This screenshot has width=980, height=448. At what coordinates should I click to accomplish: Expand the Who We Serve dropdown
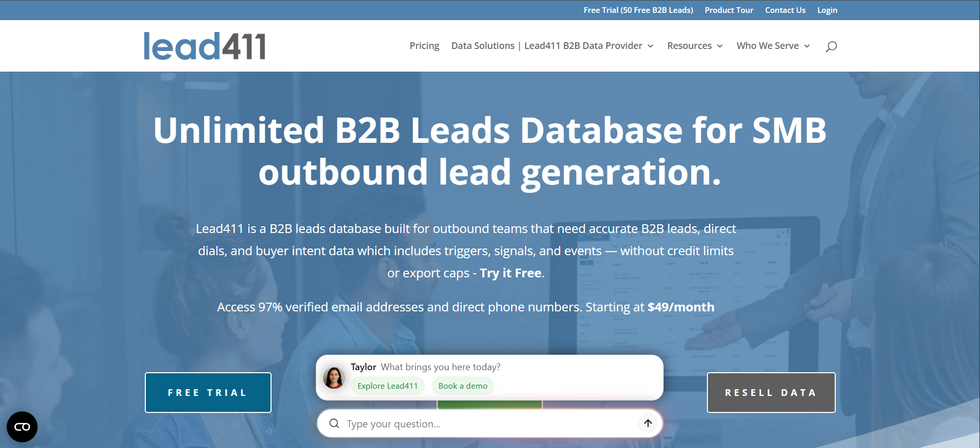[x=773, y=46]
